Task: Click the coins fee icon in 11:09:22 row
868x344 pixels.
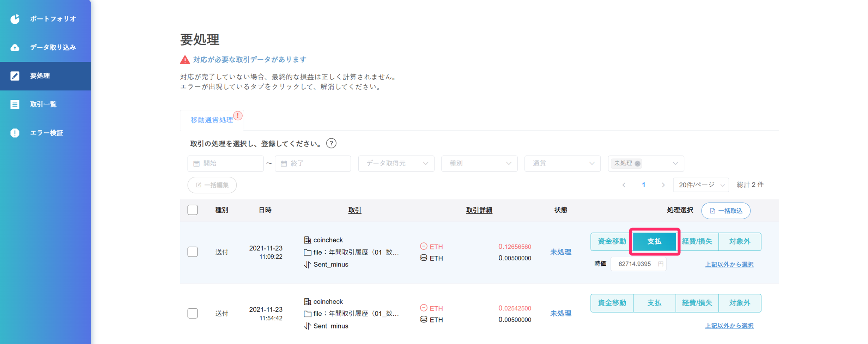Action: (x=424, y=258)
